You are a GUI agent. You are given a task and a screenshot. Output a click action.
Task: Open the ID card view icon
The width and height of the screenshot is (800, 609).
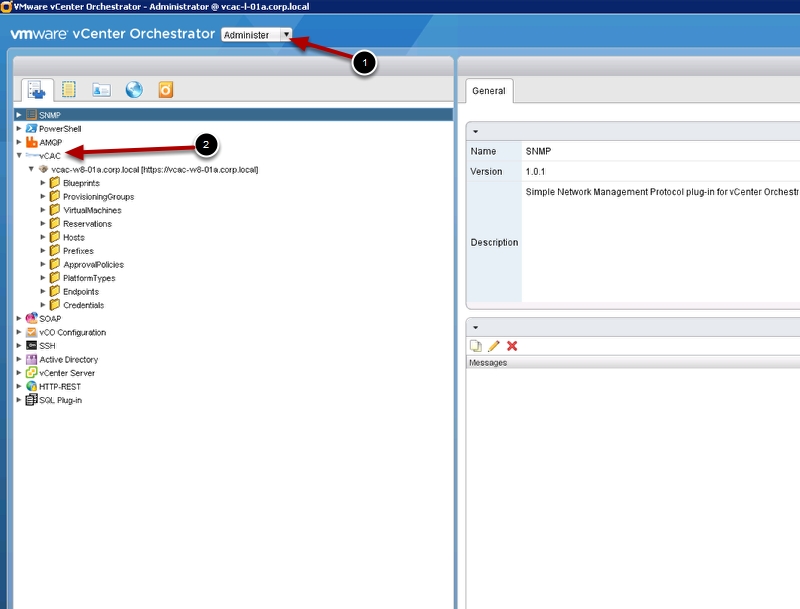click(101, 90)
